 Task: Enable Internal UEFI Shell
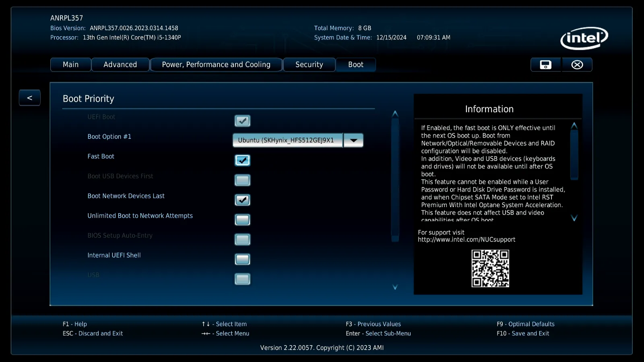pos(242,259)
